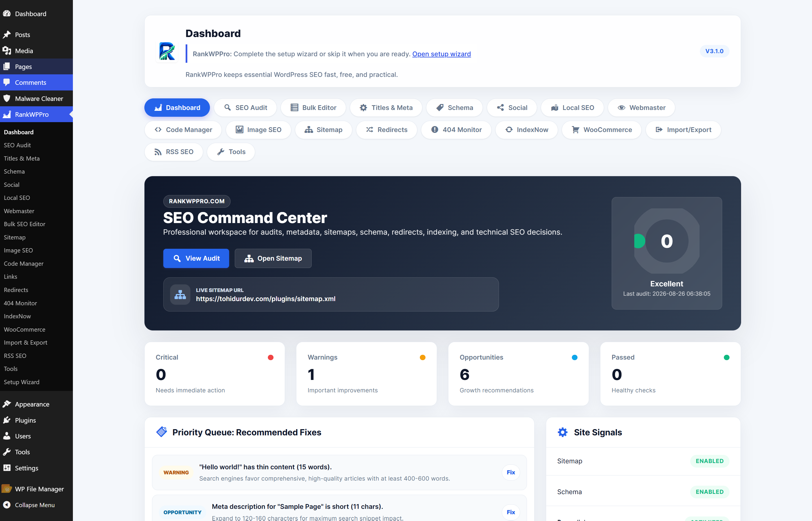This screenshot has width=812, height=521.
Task: Click the Warnings count card
Action: [x=366, y=373]
